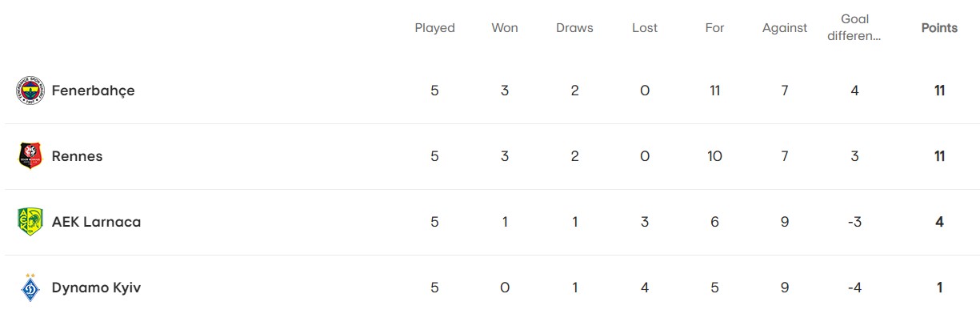Open the Dynamo Kyiv team name link
980x330 pixels.
(x=96, y=288)
